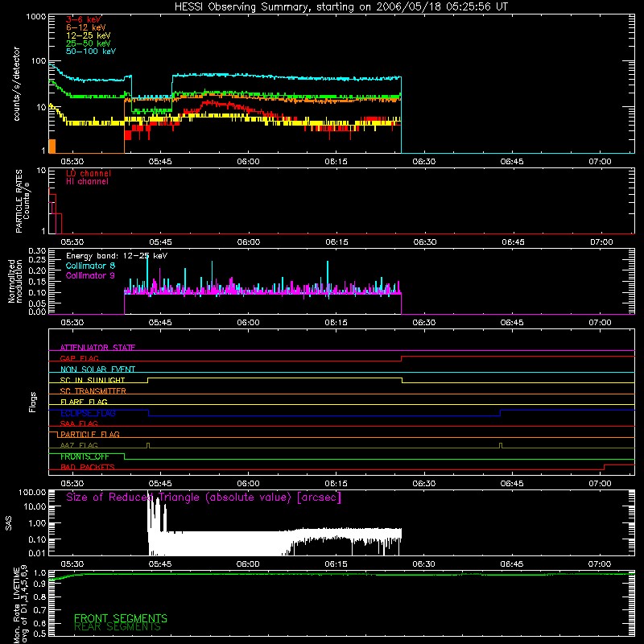Click the 06:00 tick label under modulation plot
The image size is (644, 644).
248,323
